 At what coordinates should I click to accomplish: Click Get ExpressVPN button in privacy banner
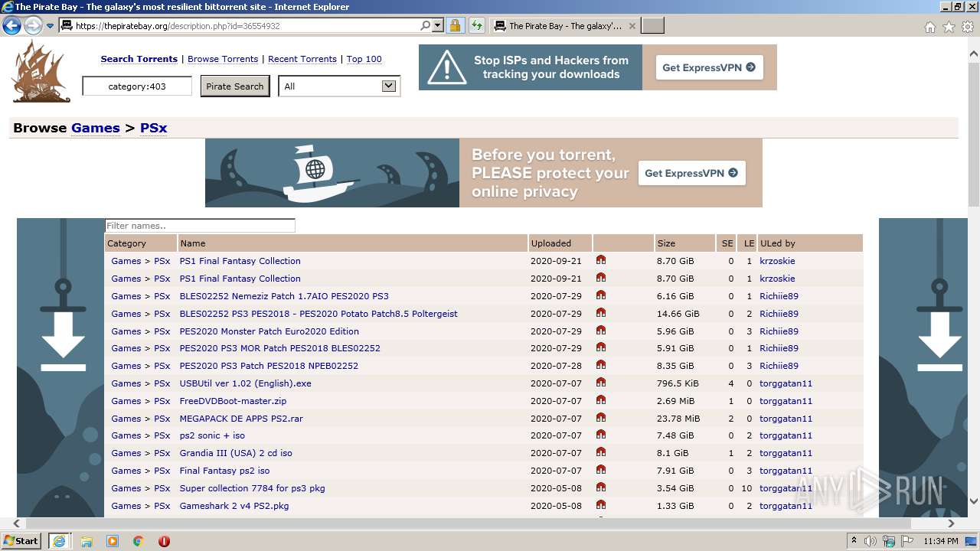691,173
